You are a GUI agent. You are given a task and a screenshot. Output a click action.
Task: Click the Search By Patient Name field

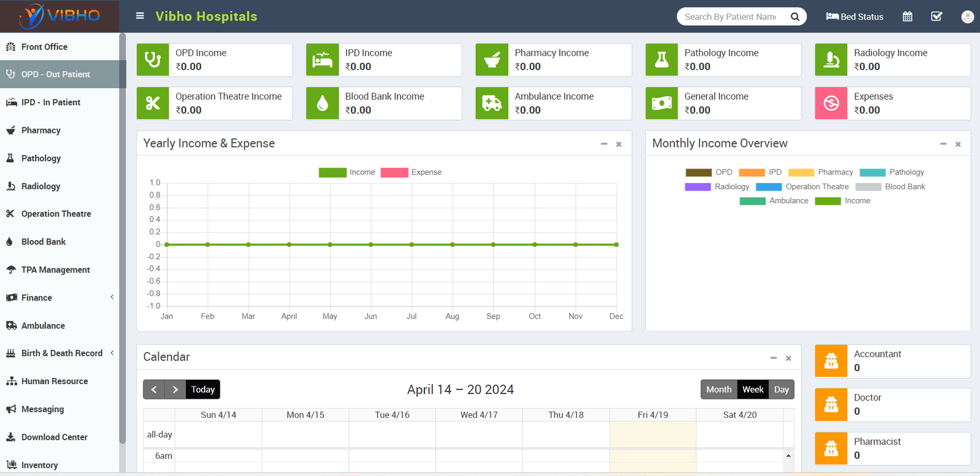click(x=730, y=17)
